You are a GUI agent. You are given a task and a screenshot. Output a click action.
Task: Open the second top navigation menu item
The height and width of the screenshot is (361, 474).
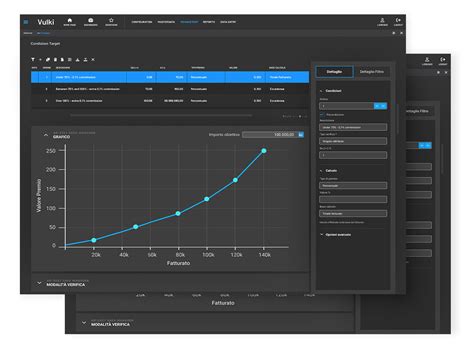(166, 22)
